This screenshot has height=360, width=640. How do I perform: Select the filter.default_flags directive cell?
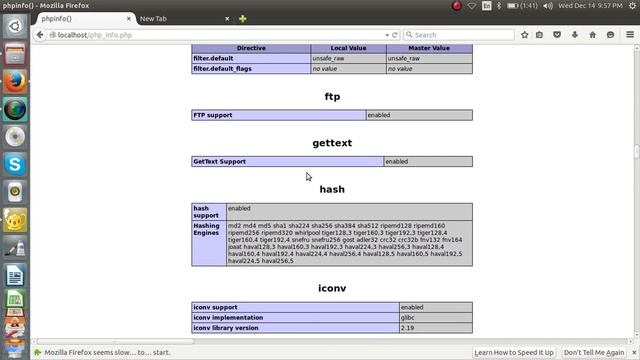pyautogui.click(x=251, y=69)
